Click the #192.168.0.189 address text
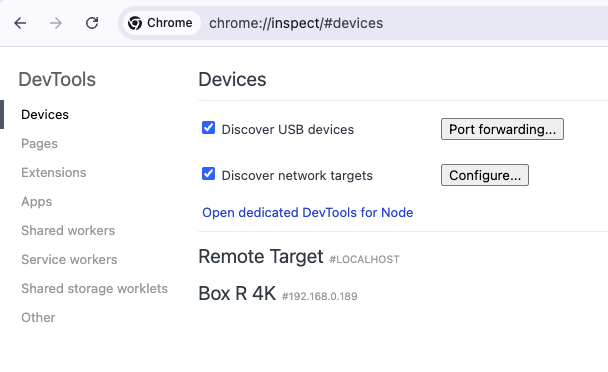Screen dimensions: 608x372 tap(320, 296)
